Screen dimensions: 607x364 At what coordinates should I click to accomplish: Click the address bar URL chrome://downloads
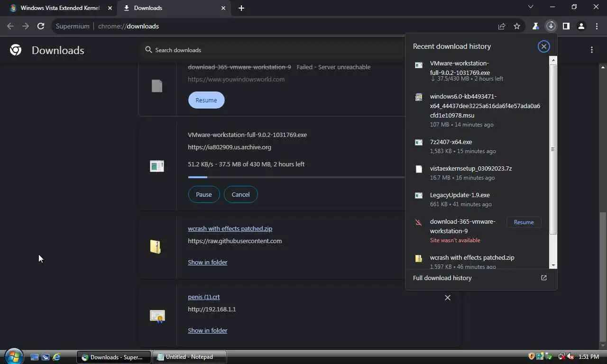coord(128,26)
